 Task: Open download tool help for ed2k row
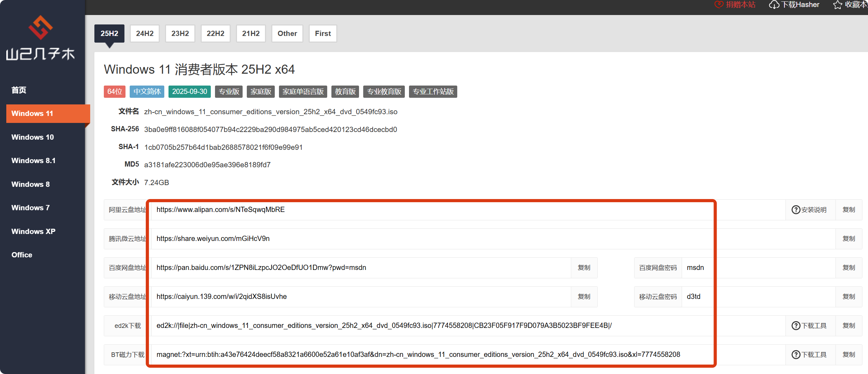point(796,326)
